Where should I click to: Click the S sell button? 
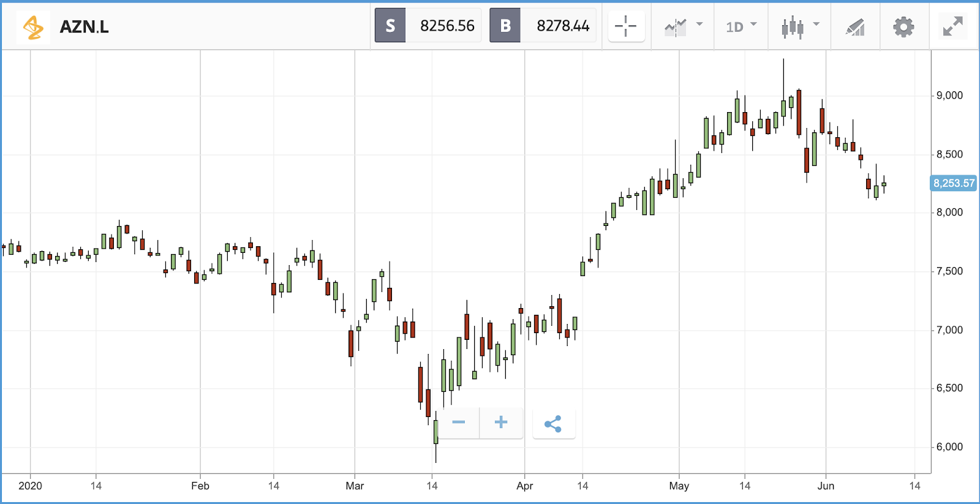pos(390,26)
